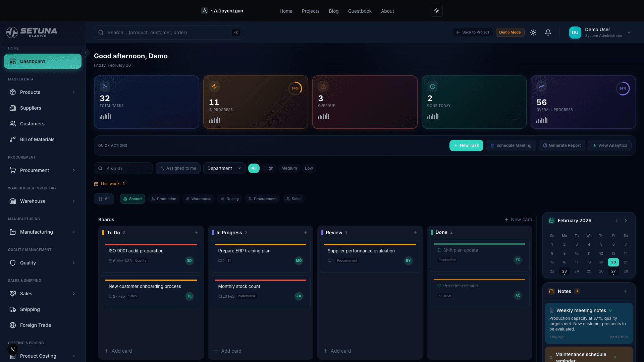The width and height of the screenshot is (644, 362).
Task: Open the Department dropdown
Action: click(x=224, y=168)
